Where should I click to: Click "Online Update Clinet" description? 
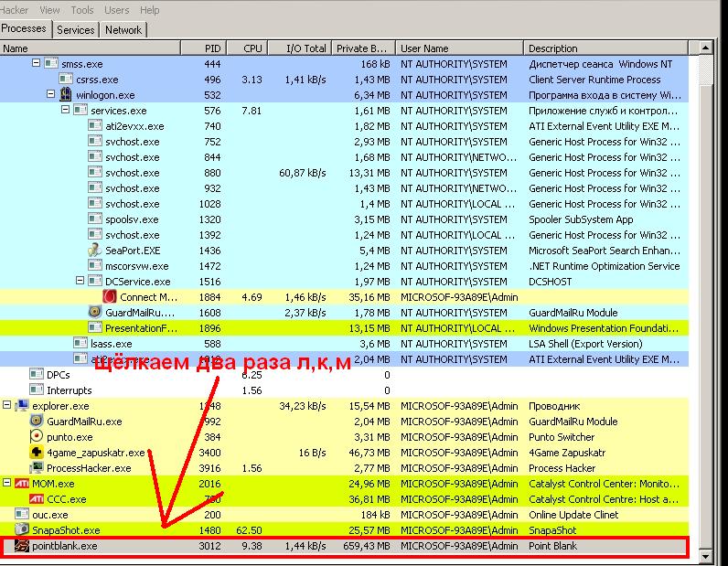click(573, 515)
